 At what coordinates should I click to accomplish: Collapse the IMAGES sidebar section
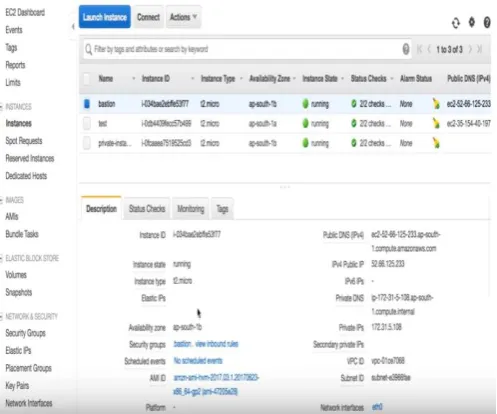[x=1, y=200]
